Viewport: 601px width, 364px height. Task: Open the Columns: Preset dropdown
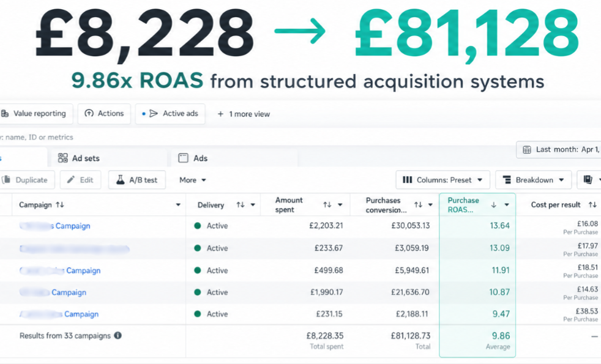442,180
